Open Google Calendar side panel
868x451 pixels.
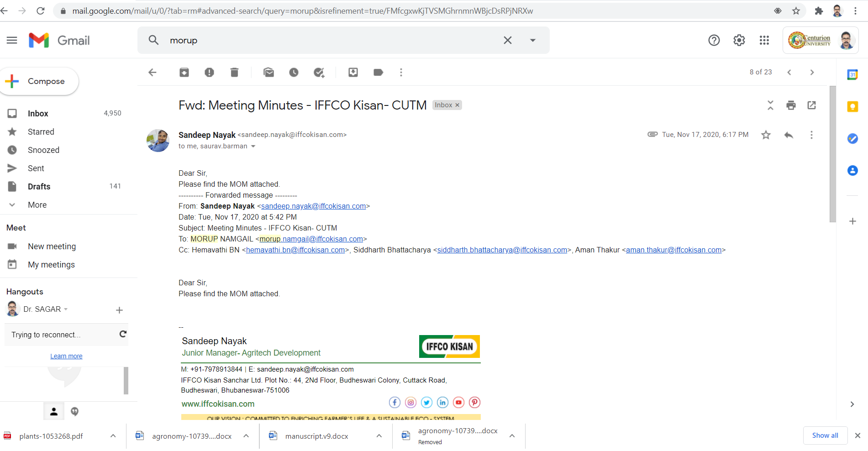coord(852,74)
